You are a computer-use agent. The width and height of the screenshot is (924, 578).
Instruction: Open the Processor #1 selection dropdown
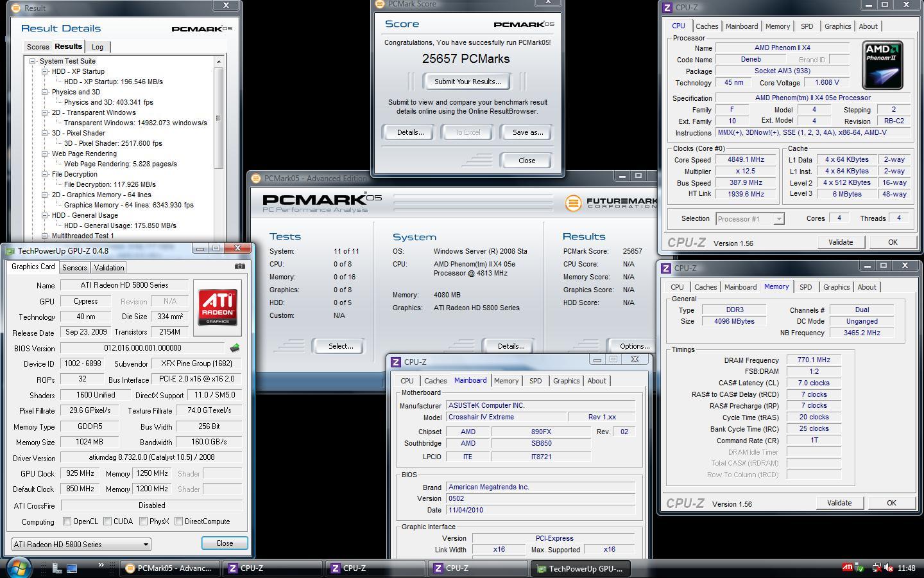coord(749,218)
